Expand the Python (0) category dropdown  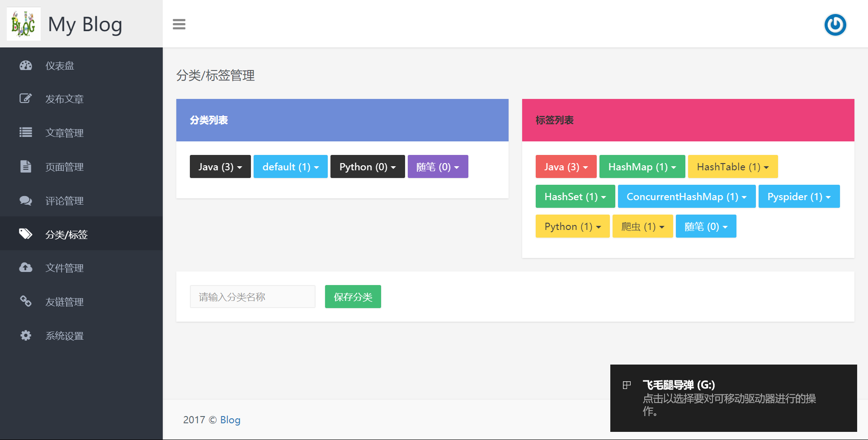point(368,167)
